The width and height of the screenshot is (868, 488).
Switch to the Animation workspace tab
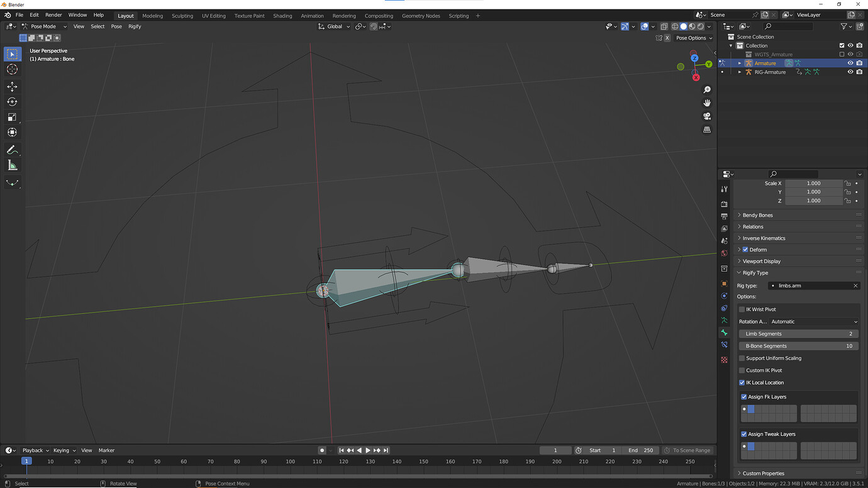point(312,16)
